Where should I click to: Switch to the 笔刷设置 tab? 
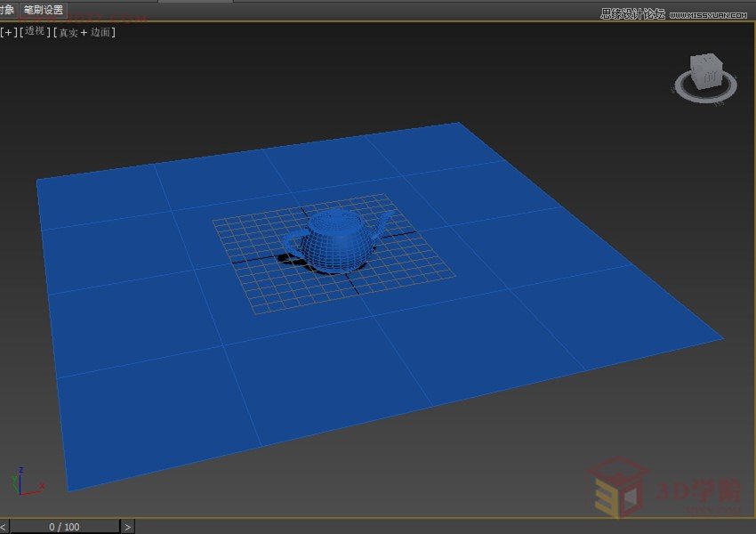point(42,9)
